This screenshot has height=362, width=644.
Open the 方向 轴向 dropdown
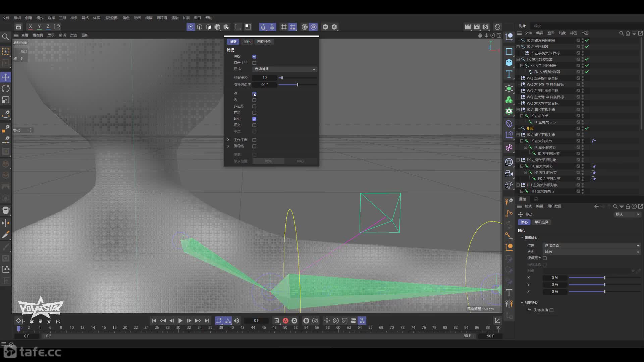point(592,252)
